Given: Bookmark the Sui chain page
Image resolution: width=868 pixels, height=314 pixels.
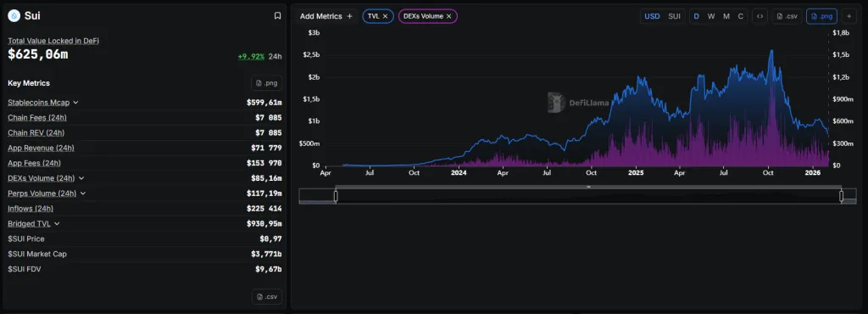Looking at the screenshot, I should pyautogui.click(x=277, y=16).
